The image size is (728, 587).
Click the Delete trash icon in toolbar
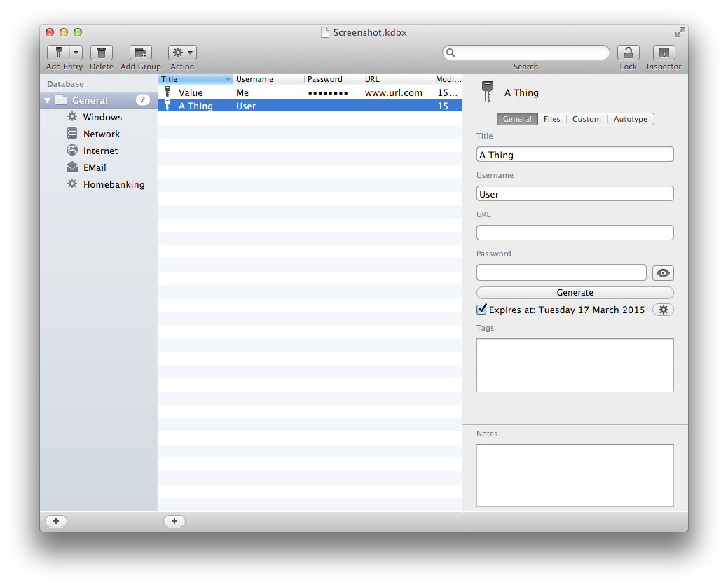(x=102, y=53)
